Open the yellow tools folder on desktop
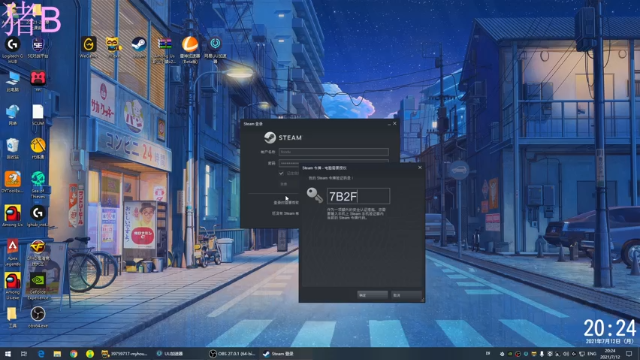The height and width of the screenshot is (360, 640). [12, 314]
